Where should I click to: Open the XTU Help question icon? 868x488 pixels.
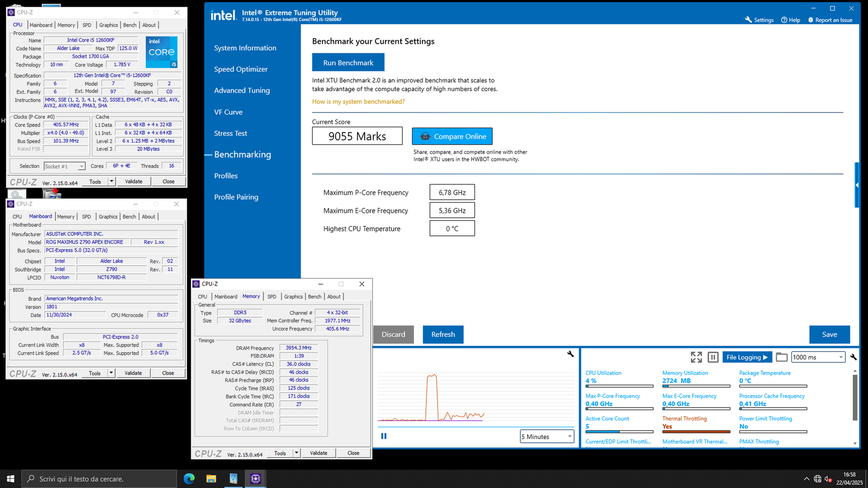[784, 20]
